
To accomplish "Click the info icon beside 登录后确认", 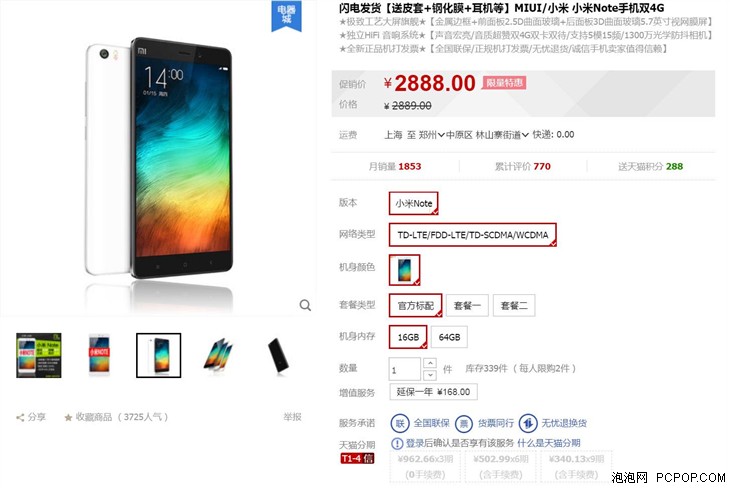I will click(397, 443).
